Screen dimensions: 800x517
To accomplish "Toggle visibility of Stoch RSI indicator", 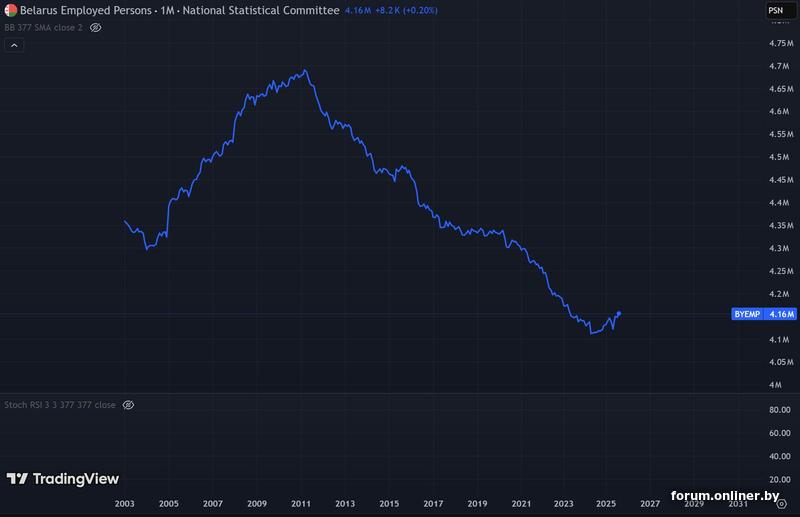I will pos(128,405).
